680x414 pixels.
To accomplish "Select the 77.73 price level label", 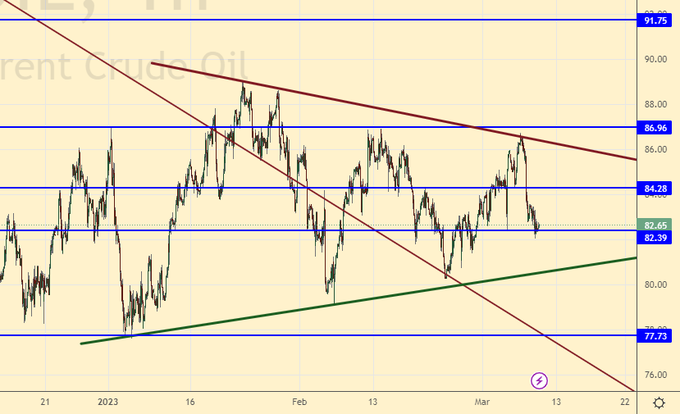I will click(656, 337).
